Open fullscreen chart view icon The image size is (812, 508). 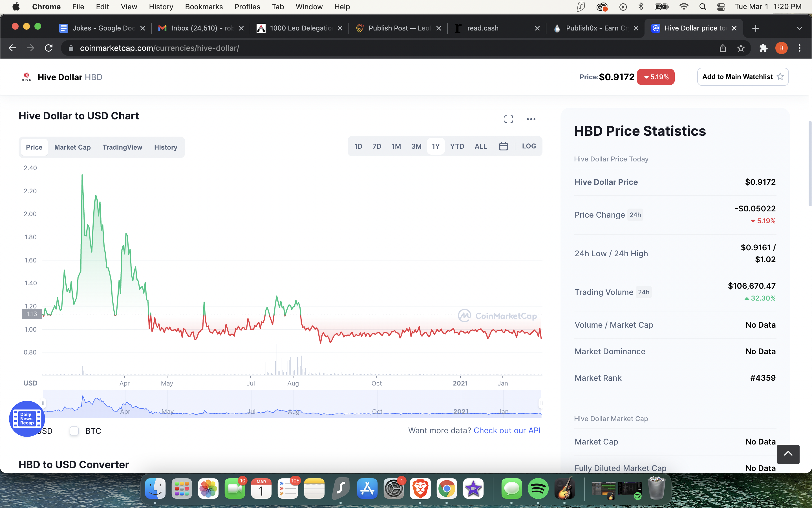click(x=508, y=119)
